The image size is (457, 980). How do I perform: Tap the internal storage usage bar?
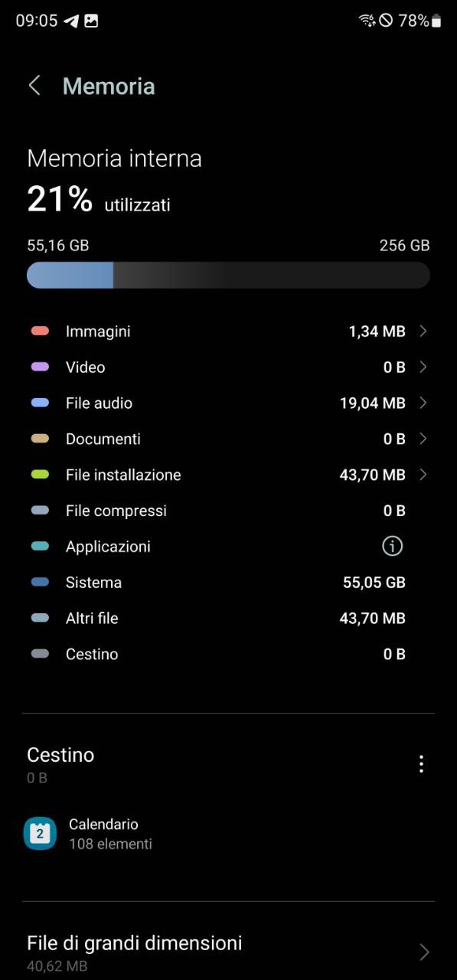[x=228, y=275]
